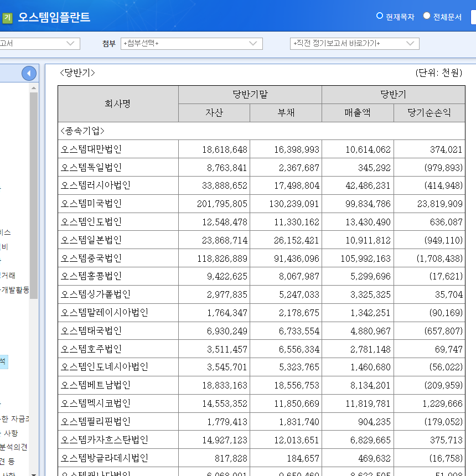
Task: Expand the report selection combo box
Action: pyautogui.click(x=39, y=43)
